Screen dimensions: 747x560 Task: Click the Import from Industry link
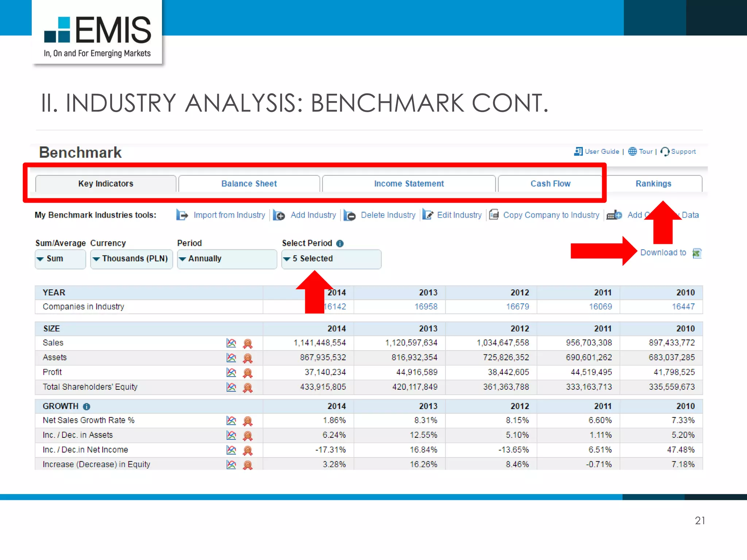click(x=229, y=215)
